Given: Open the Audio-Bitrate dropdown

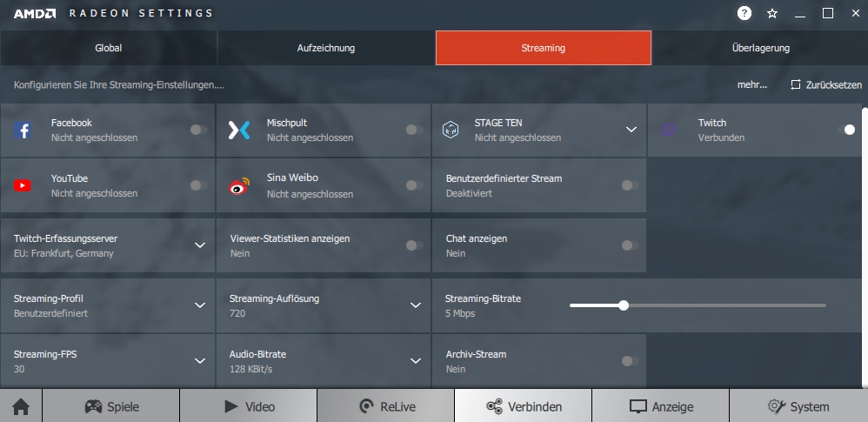Looking at the screenshot, I should pos(416,361).
